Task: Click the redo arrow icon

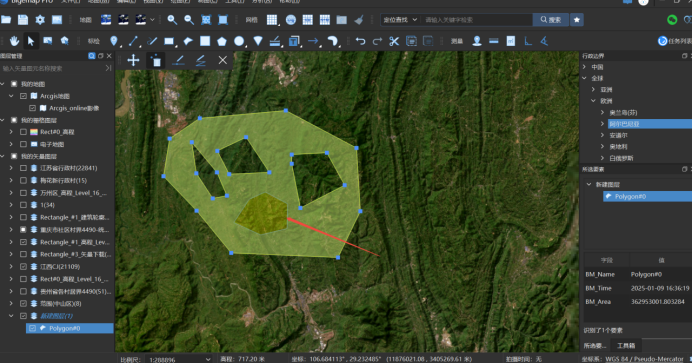Action: 377,41
